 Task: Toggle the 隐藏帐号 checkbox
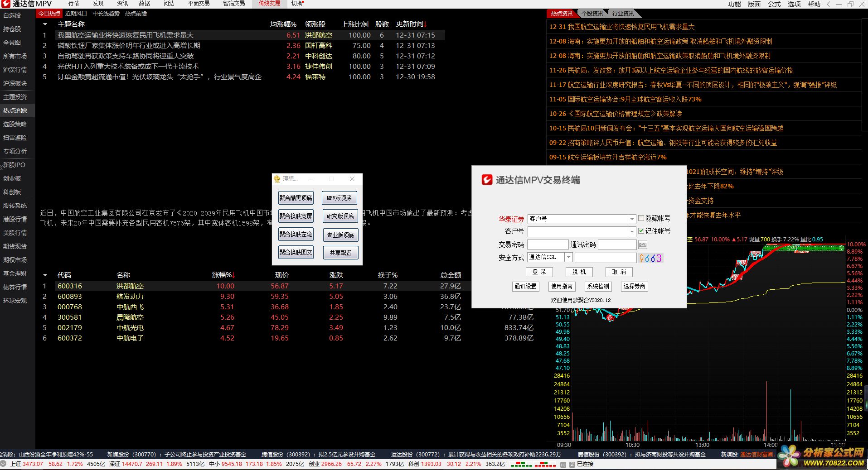tap(641, 218)
